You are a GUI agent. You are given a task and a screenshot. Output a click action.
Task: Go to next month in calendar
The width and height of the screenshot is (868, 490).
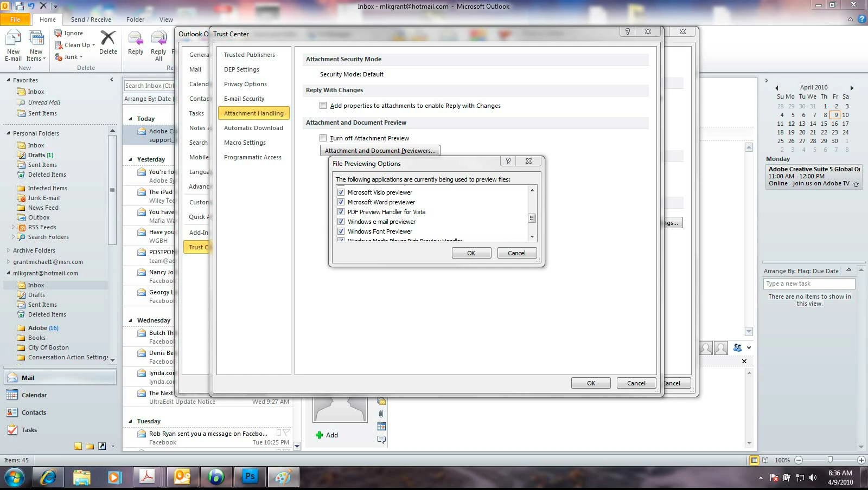click(852, 87)
